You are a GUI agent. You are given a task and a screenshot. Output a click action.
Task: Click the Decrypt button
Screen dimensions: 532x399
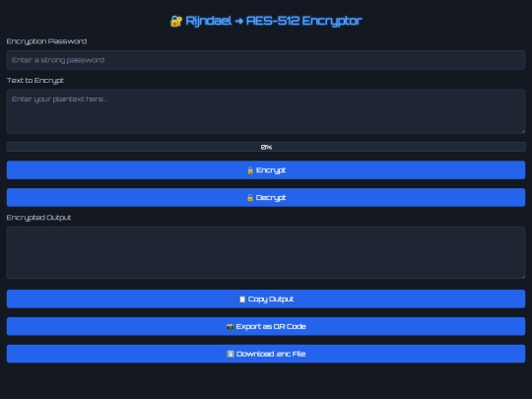click(266, 197)
